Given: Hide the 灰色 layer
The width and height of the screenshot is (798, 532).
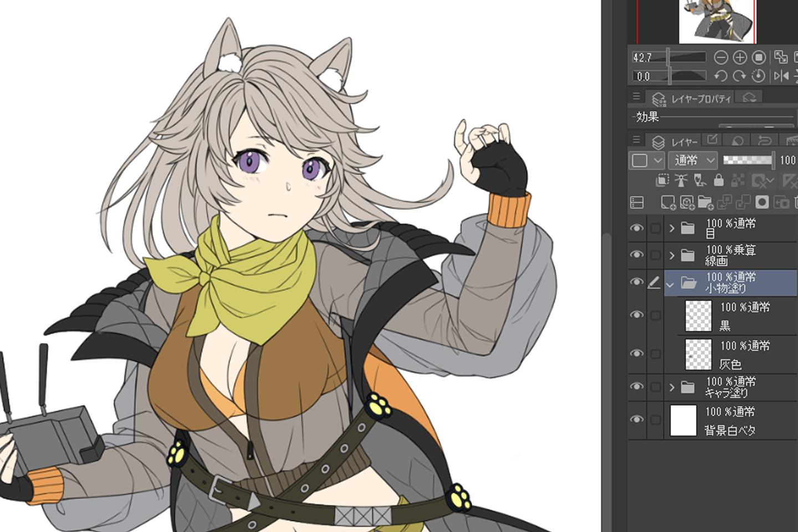Looking at the screenshot, I should [x=637, y=353].
